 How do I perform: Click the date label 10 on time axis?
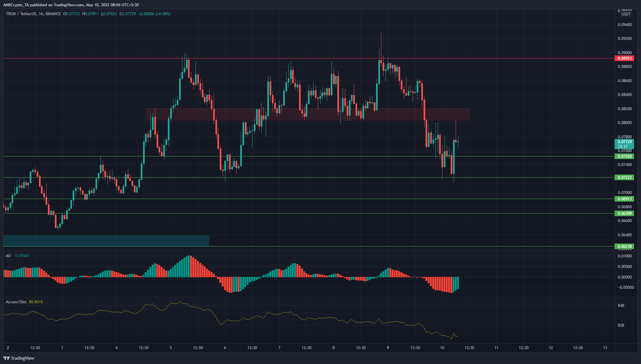(442, 348)
